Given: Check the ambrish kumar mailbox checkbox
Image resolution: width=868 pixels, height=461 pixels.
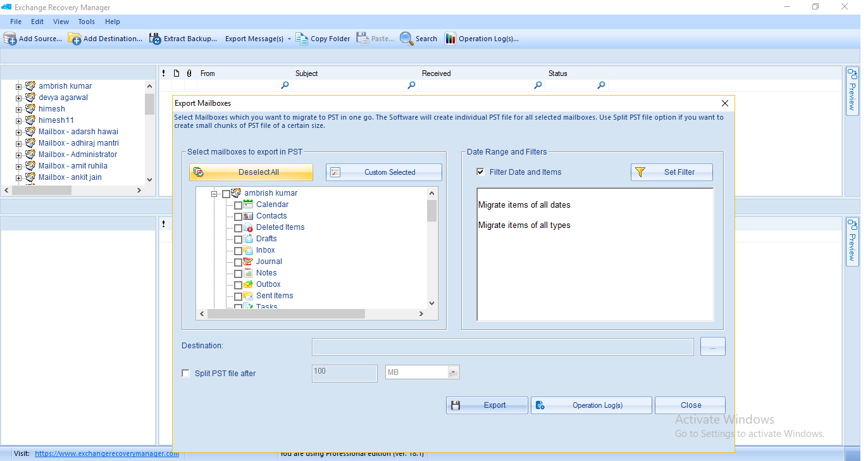Looking at the screenshot, I should (x=226, y=194).
